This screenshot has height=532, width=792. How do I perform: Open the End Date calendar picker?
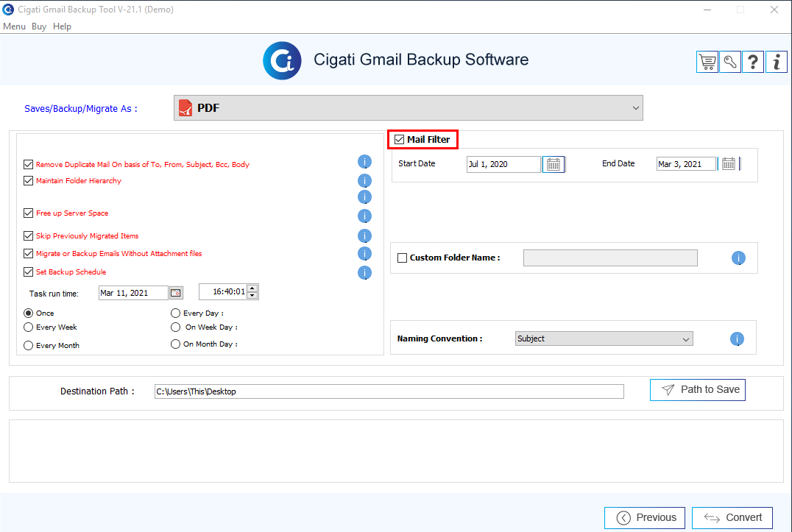[729, 164]
